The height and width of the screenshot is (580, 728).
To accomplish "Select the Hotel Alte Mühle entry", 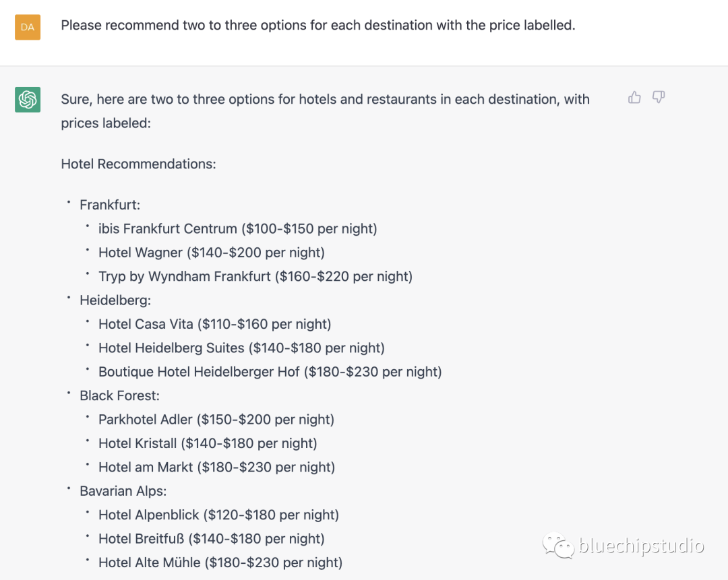I will pos(220,562).
